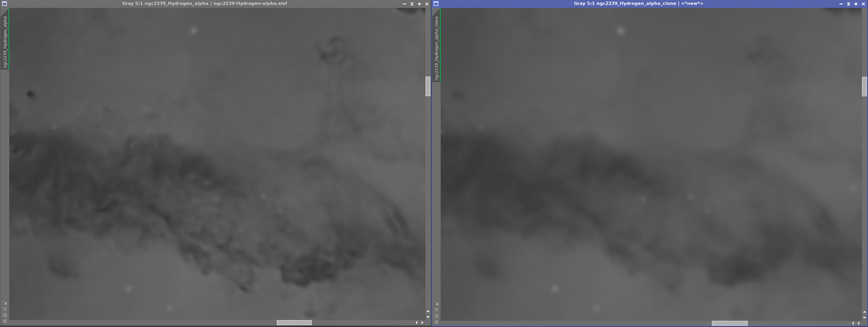This screenshot has height=327, width=868.
Task: Click the square-with-corners icon in the clone window
Action: [x=436, y=309]
